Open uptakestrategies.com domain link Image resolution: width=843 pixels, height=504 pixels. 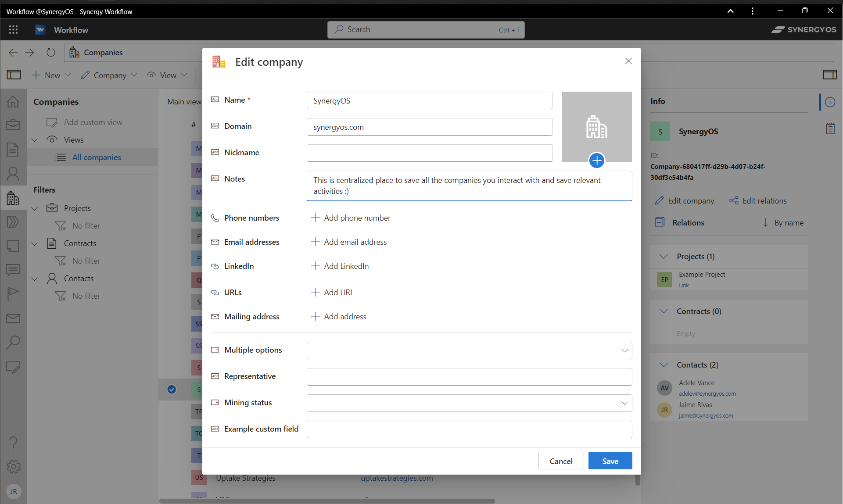(x=397, y=478)
